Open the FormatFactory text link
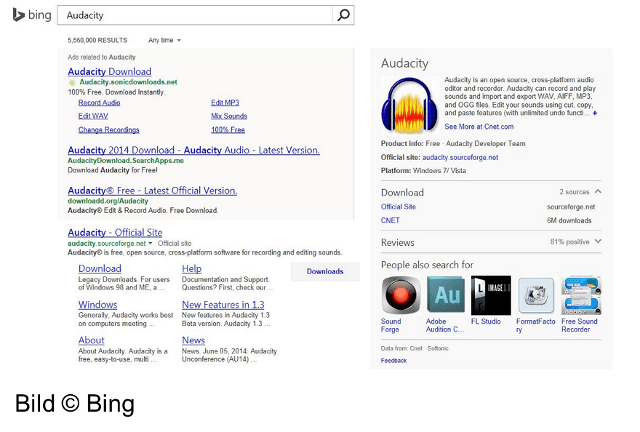This screenshot has height=432, width=640. (536, 325)
